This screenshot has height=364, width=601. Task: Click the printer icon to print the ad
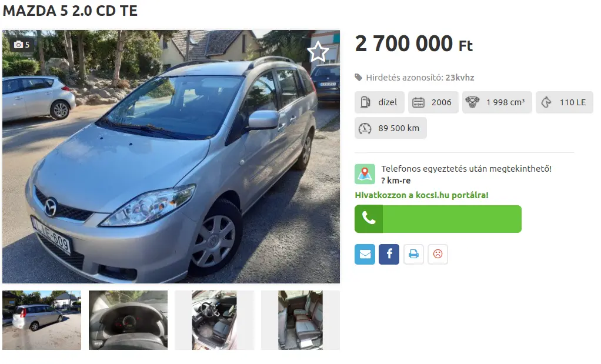[413, 254]
